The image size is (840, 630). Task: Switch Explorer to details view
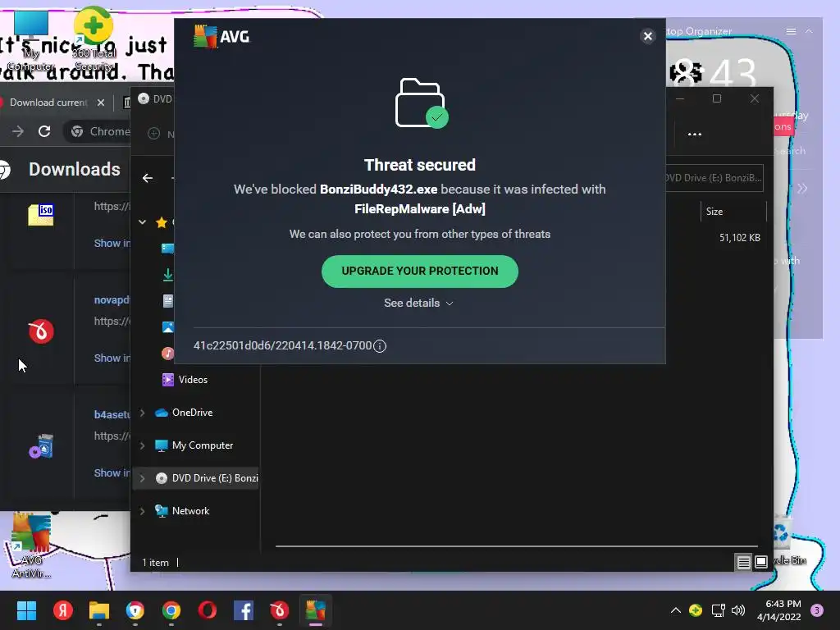pos(743,562)
